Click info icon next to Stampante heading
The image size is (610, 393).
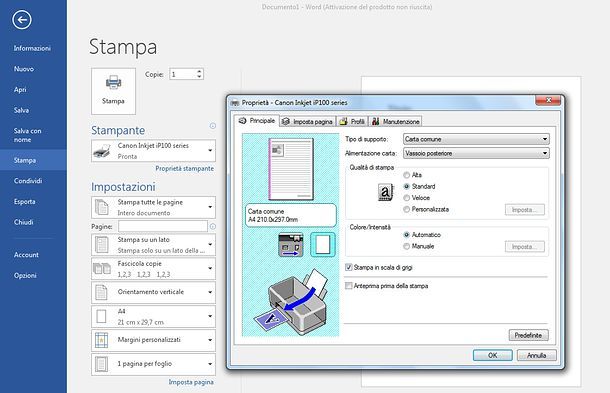212,126
